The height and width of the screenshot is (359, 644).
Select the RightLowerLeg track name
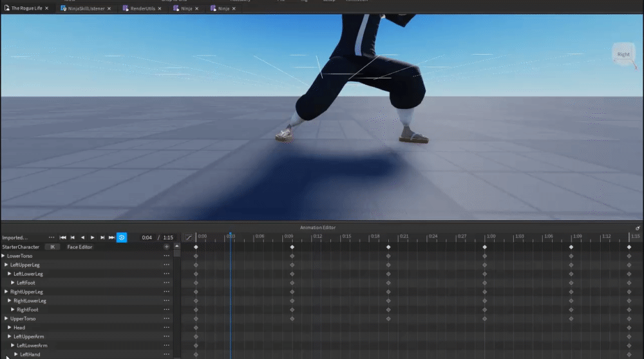tap(30, 300)
